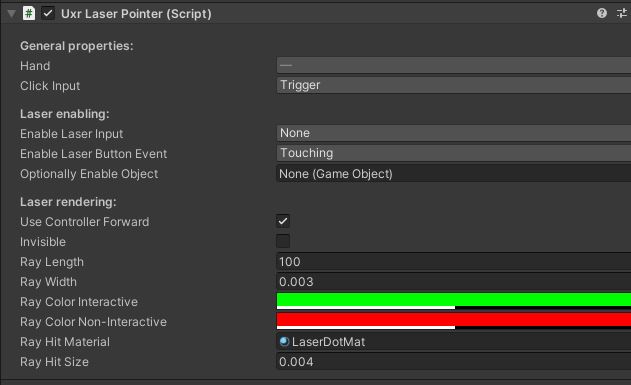Select the Ray Hit Material LaserDotMat field
Image resolution: width=631 pixels, height=385 pixels.
coord(454,342)
